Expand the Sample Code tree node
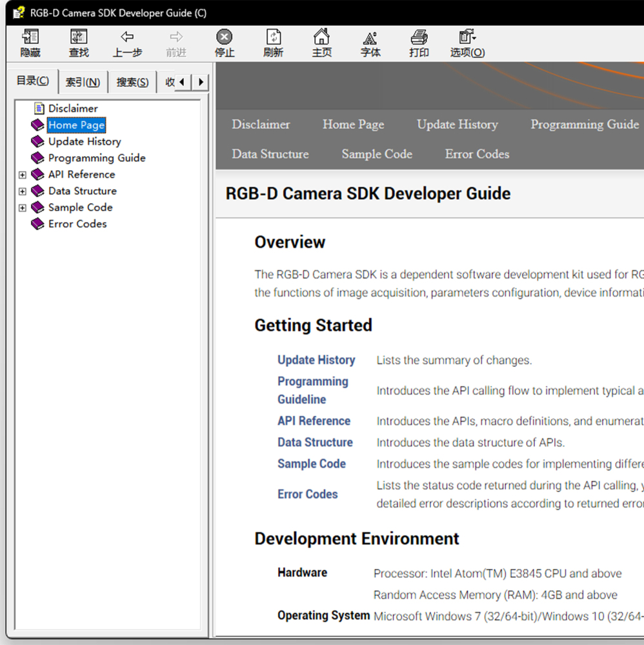644x645 pixels. [x=23, y=208]
